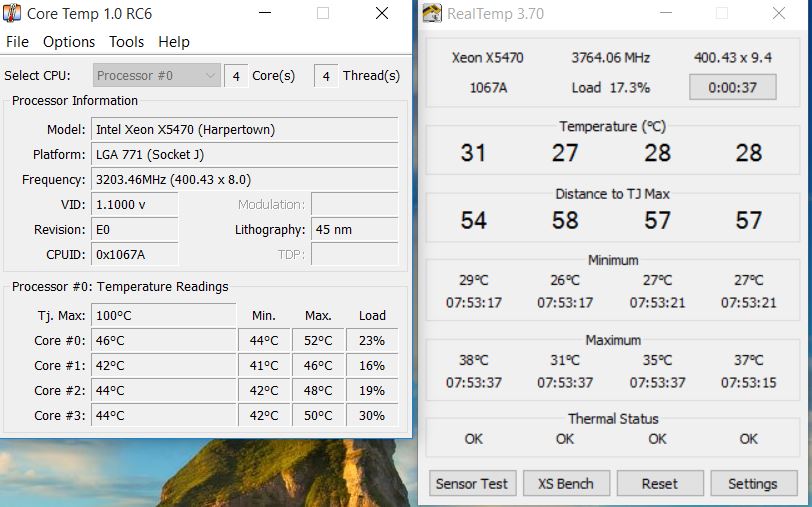Click RealTemp temperature reading 27
The width and height of the screenshot is (812, 507).
[564, 153]
